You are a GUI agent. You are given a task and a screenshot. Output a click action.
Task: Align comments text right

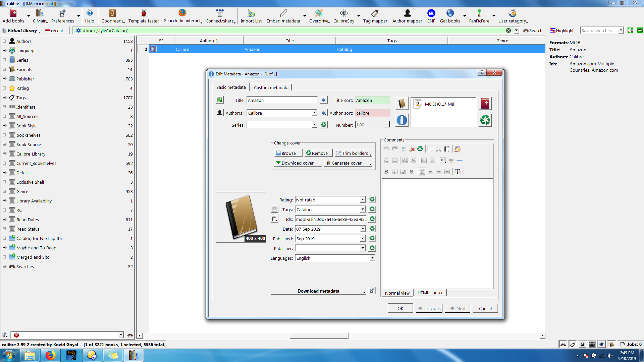[x=439, y=172]
